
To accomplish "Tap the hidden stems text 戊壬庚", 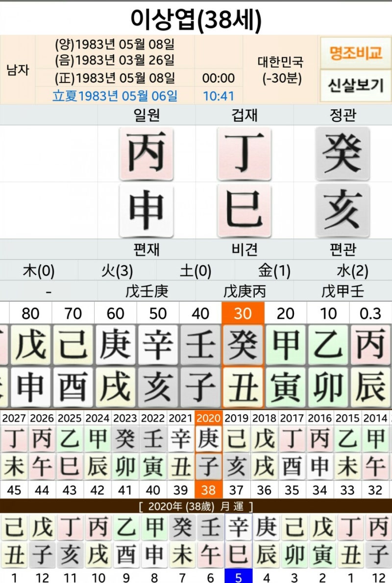I will (x=147, y=291).
